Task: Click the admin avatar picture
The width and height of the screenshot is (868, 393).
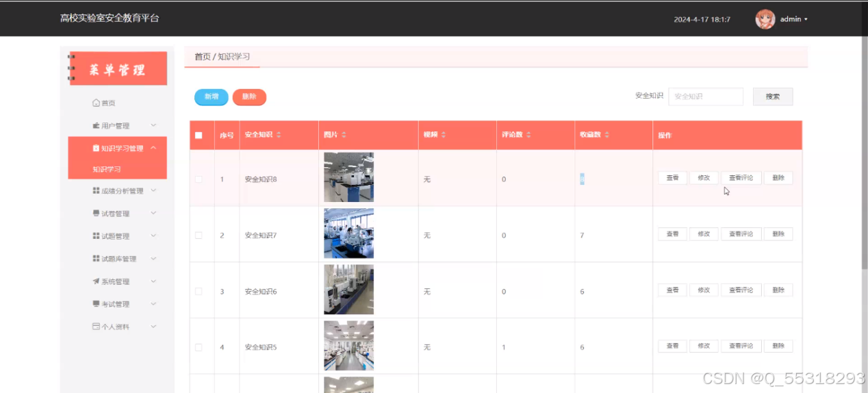Action: [x=765, y=19]
